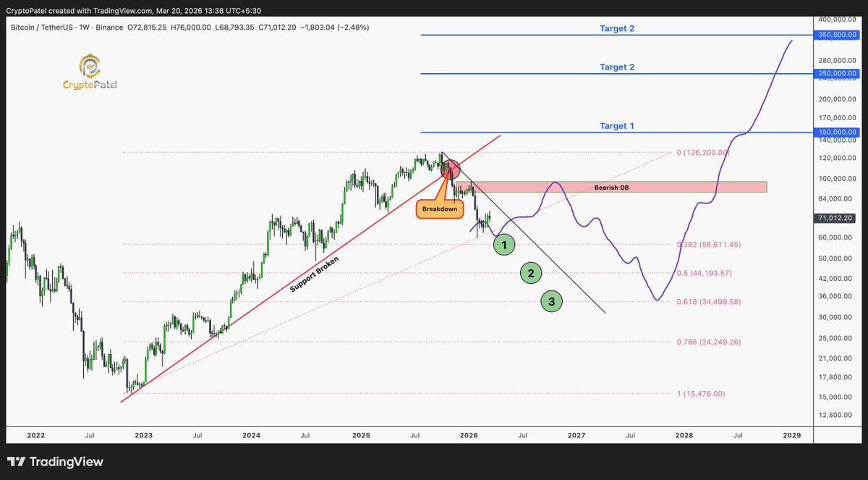This screenshot has width=868, height=480.
Task: Click the CryptoPatel logo watermark
Action: 90,72
